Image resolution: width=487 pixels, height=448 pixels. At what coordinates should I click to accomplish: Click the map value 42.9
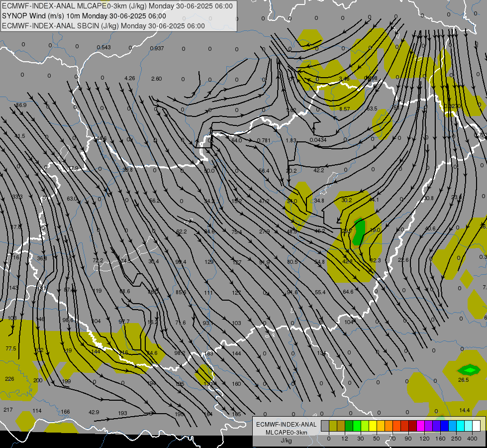coord(94,412)
